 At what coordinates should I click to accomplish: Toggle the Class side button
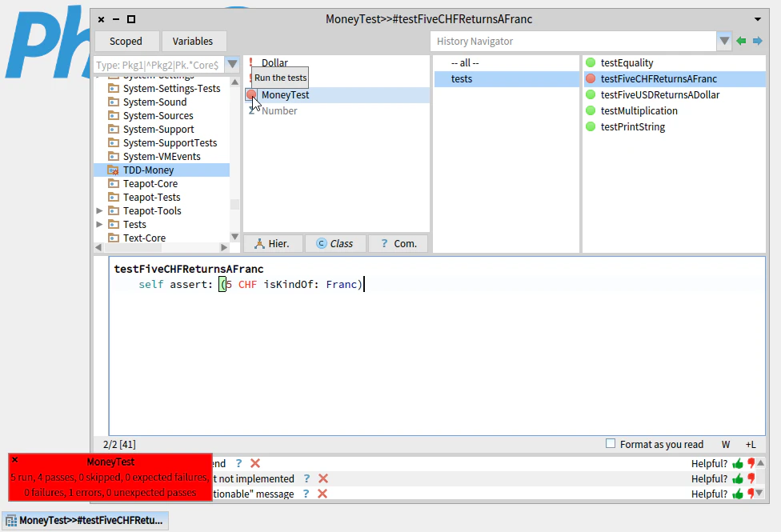[335, 243]
